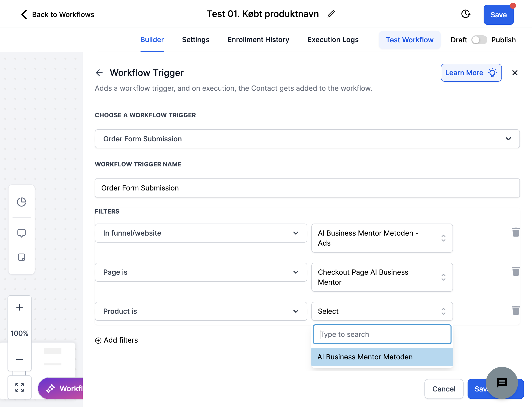Delete the Product is filter
532x407 pixels.
(516, 310)
